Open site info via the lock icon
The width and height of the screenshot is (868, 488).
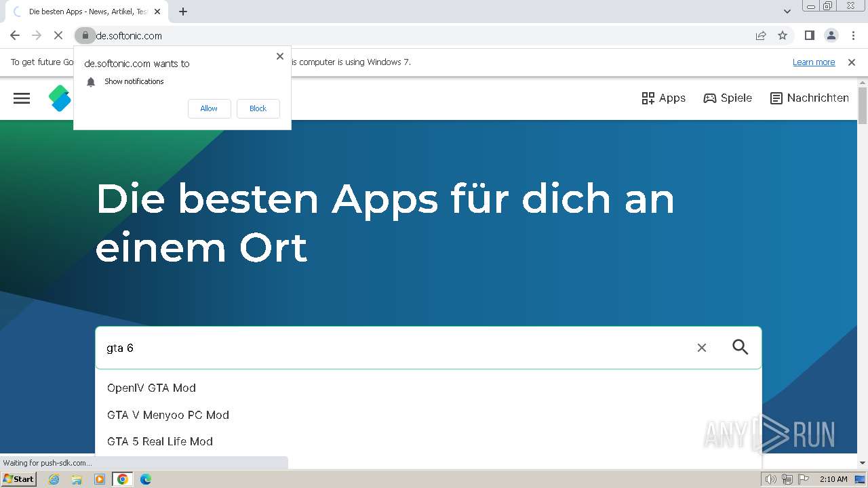85,36
